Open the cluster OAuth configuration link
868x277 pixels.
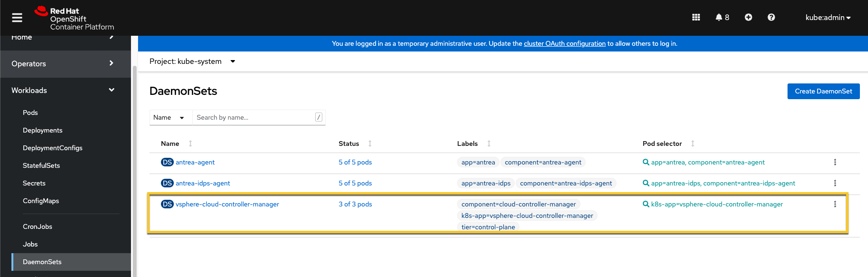click(x=565, y=43)
